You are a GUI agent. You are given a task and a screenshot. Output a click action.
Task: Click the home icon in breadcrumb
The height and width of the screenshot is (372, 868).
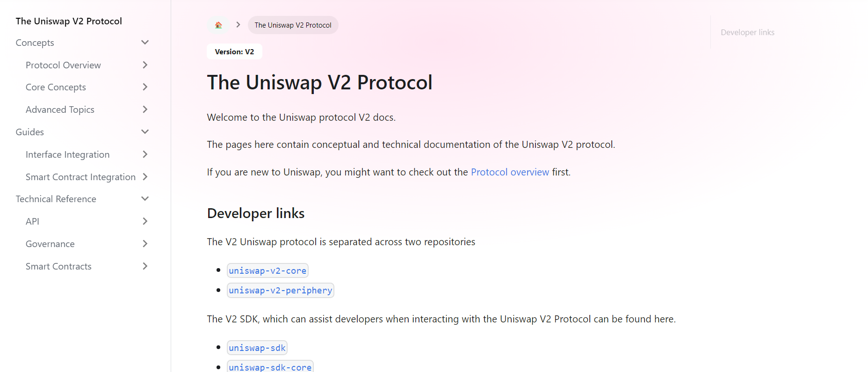[x=218, y=25]
